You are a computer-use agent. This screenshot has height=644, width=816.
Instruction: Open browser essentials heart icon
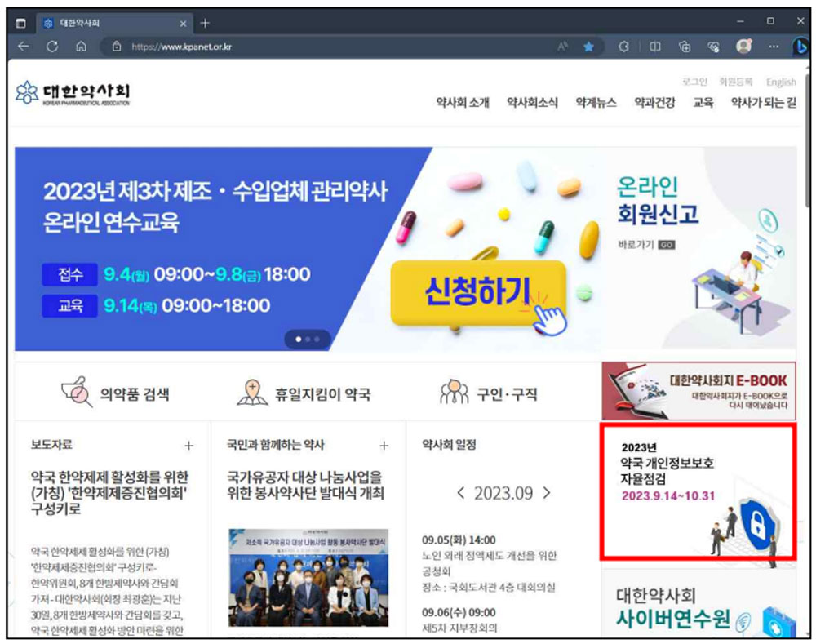coord(713,47)
